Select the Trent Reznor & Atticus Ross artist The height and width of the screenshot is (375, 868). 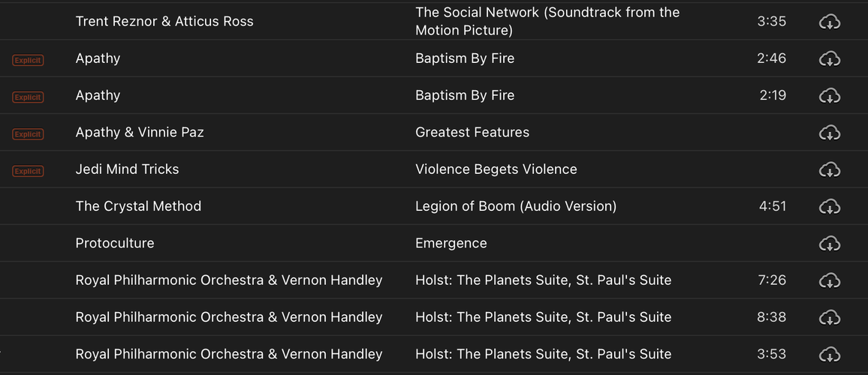[x=164, y=22]
